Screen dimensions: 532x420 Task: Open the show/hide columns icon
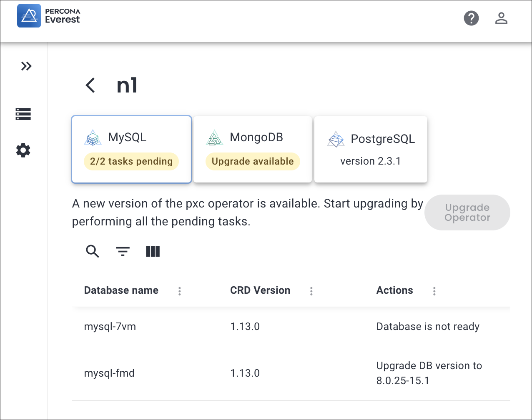pyautogui.click(x=153, y=251)
